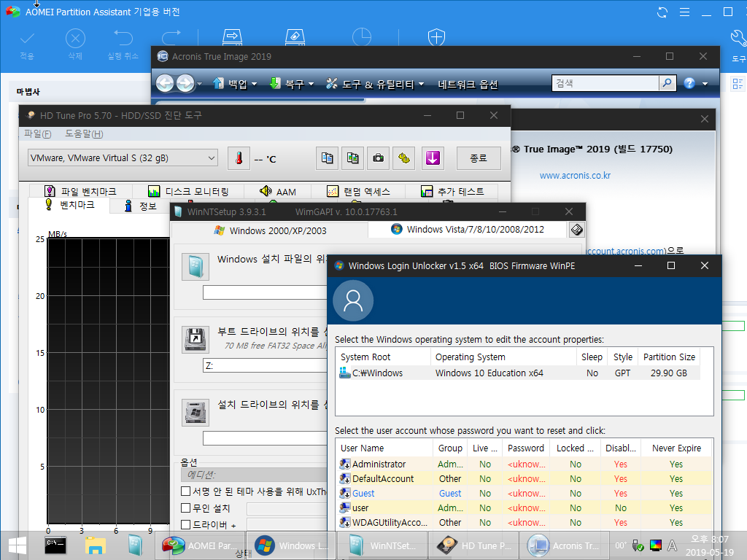Click the Windows installation files location field
This screenshot has height=560, width=747.
[265, 292]
